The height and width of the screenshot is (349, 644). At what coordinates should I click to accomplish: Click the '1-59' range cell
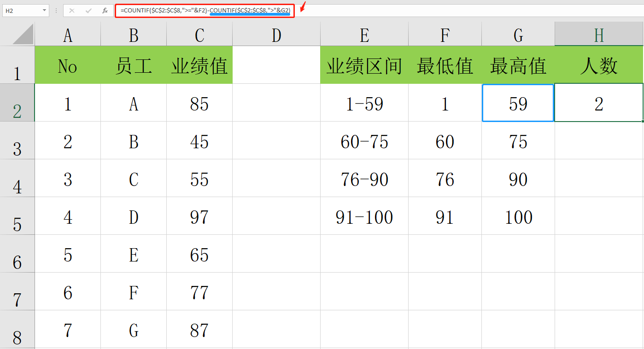click(364, 103)
